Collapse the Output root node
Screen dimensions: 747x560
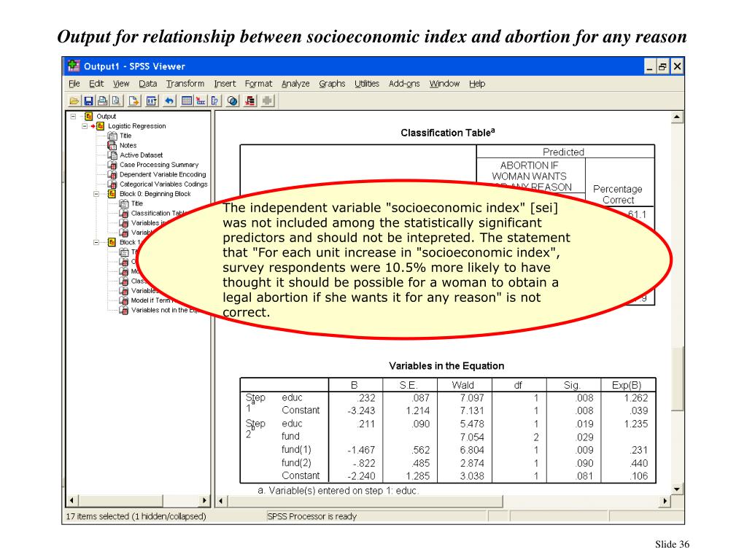(x=74, y=116)
